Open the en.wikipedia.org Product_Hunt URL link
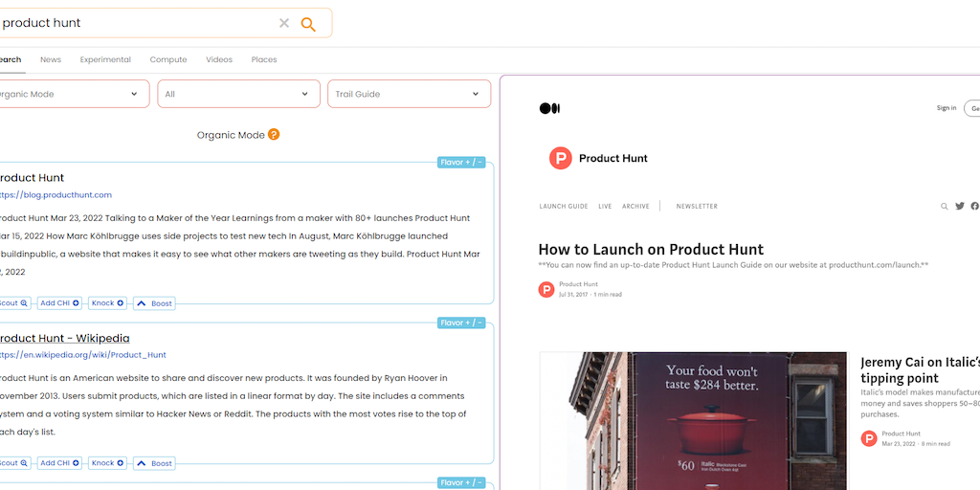Image resolution: width=980 pixels, height=490 pixels. 82,355
